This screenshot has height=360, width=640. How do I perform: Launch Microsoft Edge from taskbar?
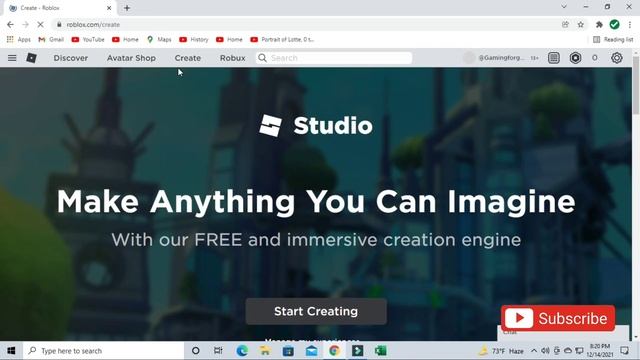tap(242, 351)
